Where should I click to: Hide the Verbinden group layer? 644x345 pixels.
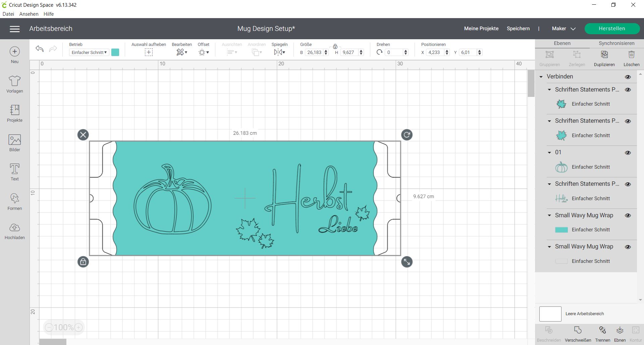[x=628, y=77]
